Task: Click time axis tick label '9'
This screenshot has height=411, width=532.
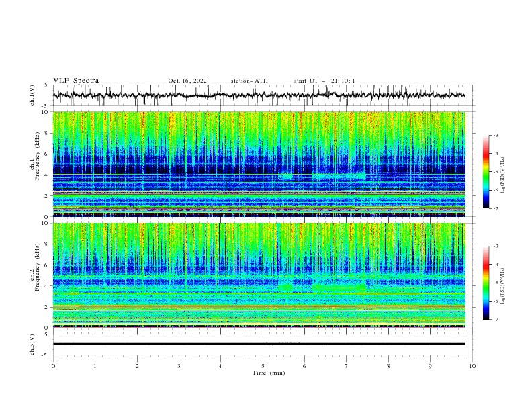Action: 430,366
